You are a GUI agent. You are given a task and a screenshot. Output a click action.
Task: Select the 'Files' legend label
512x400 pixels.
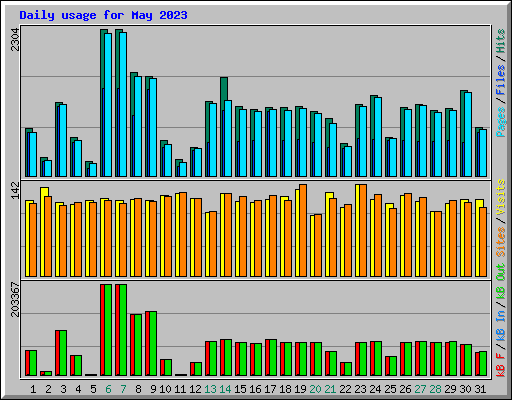pos(501,80)
